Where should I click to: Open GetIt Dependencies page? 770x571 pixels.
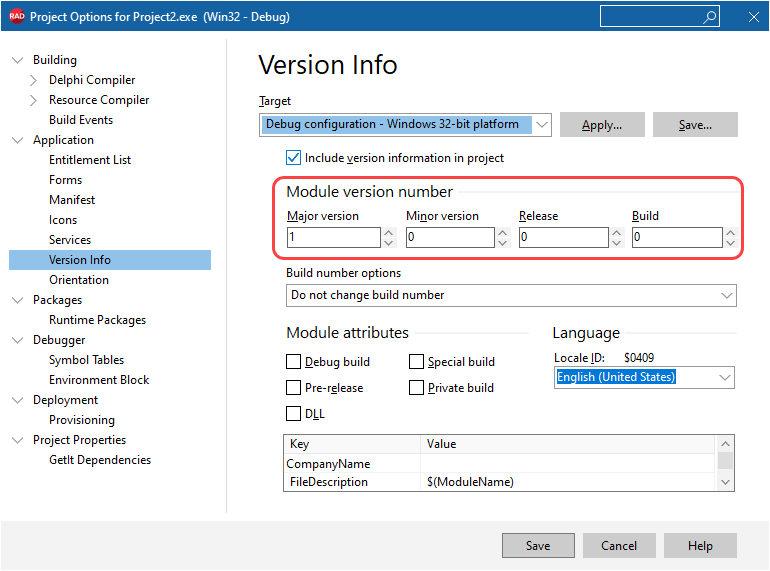pyautogui.click(x=100, y=460)
